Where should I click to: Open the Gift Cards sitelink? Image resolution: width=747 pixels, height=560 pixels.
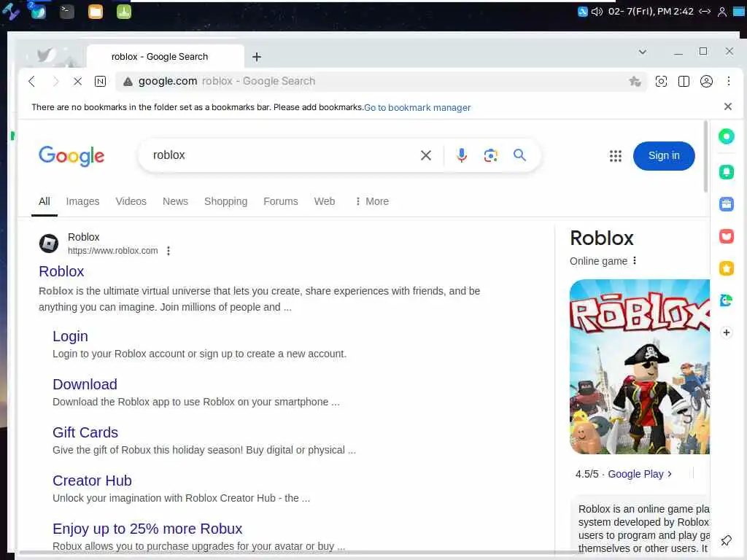85,432
